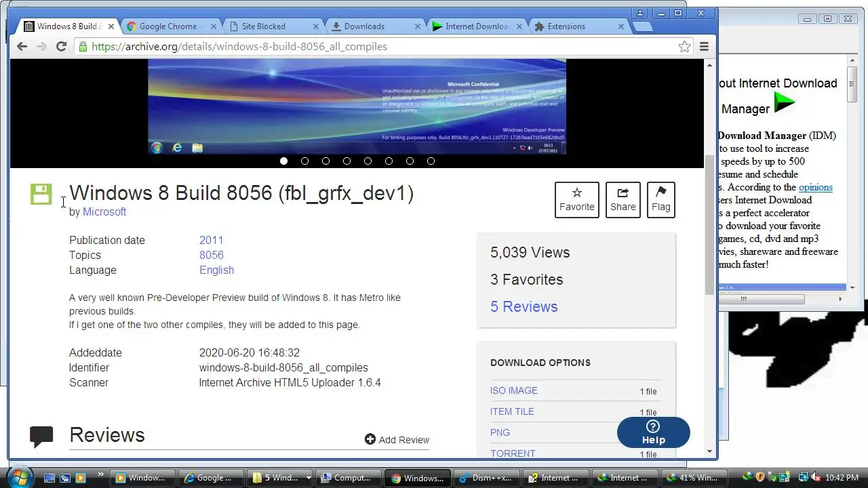Viewport: 868px width, 488px height.
Task: Click the green IDM logo in background window
Action: pos(785,102)
